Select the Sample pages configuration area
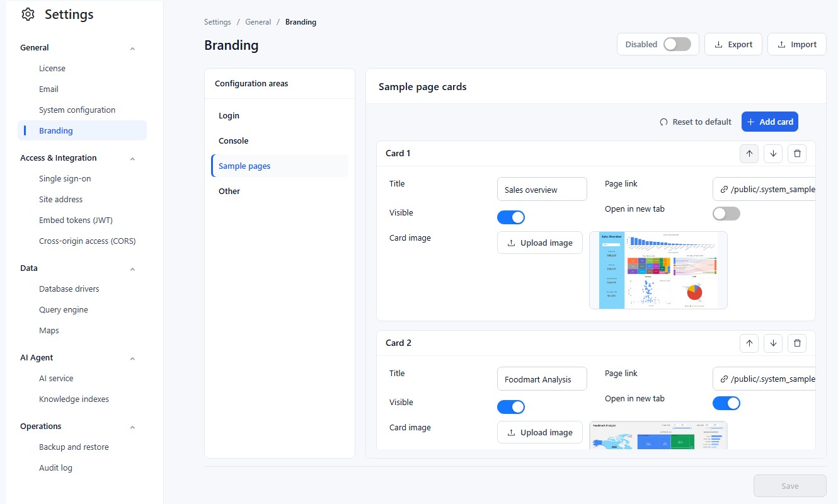Screen dimensions: 838x504 [x=280, y=166]
